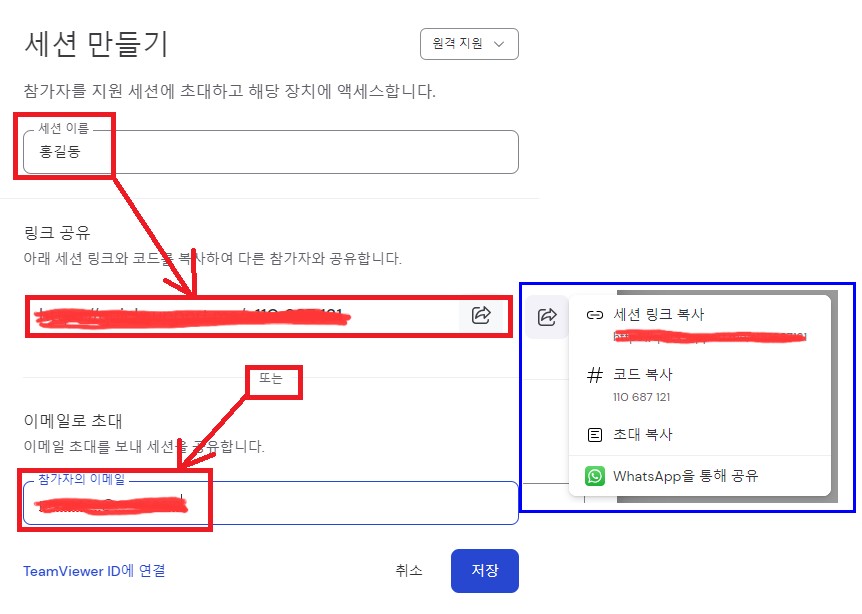Select 초대 복사 from the share options
This screenshot has width=862, height=614.
click(640, 432)
